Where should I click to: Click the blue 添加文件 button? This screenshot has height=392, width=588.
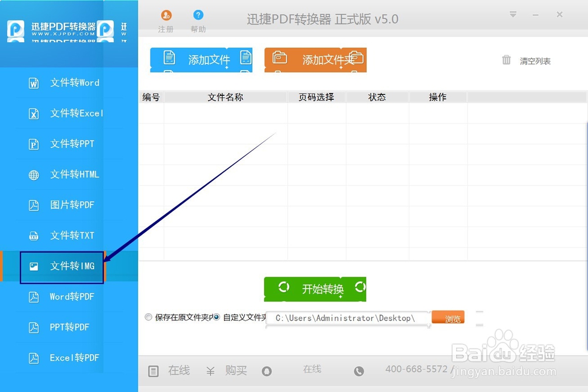click(x=201, y=59)
